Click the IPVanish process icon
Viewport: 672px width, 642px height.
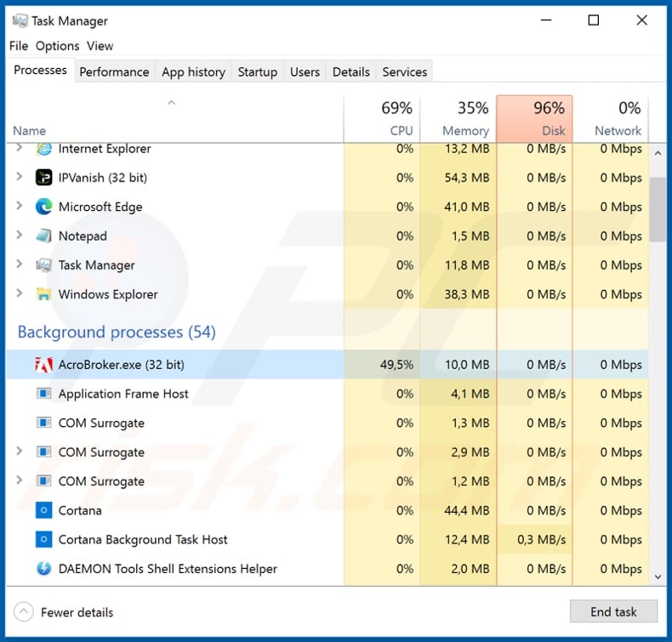tap(44, 178)
